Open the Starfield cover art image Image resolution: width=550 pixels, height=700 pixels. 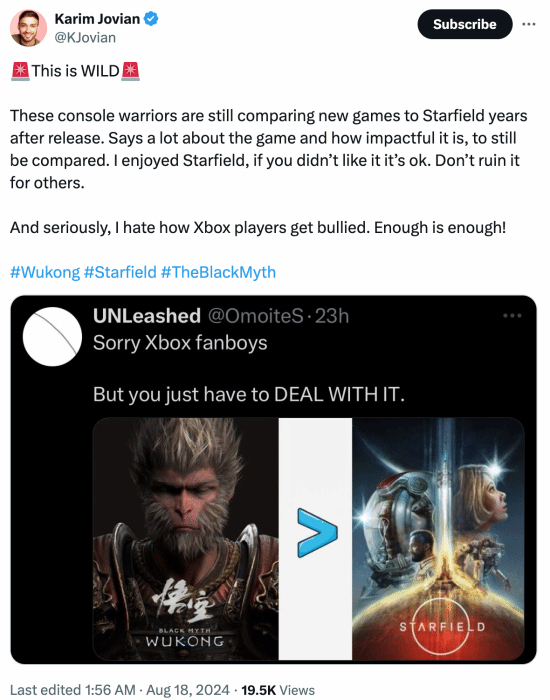(438, 539)
